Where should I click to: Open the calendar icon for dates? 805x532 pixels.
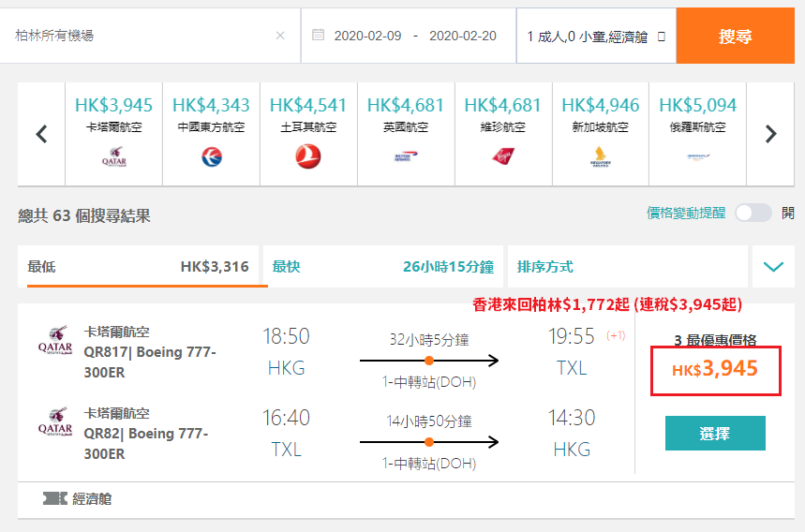click(319, 35)
